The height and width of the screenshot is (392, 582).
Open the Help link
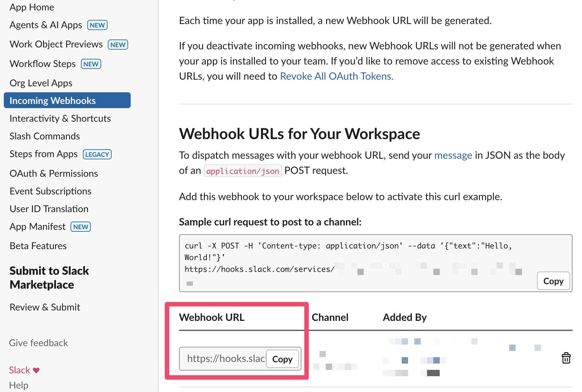(x=19, y=385)
